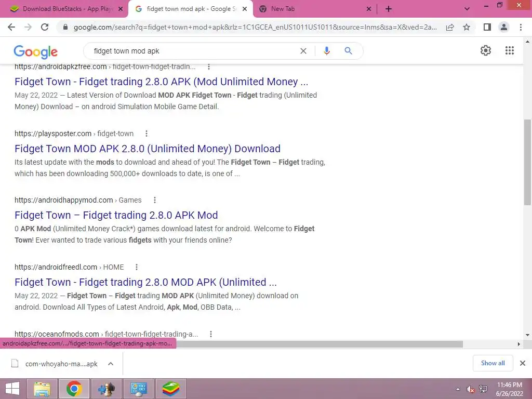Go to Google homepage logo
Viewport: 532px width, 399px height.
(36, 51)
